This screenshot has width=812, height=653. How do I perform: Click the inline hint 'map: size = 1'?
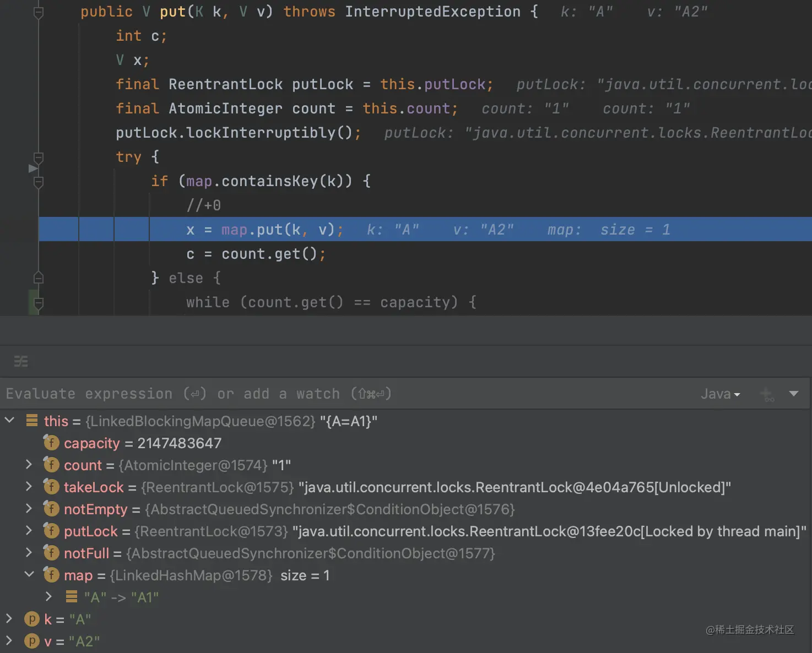coord(609,230)
